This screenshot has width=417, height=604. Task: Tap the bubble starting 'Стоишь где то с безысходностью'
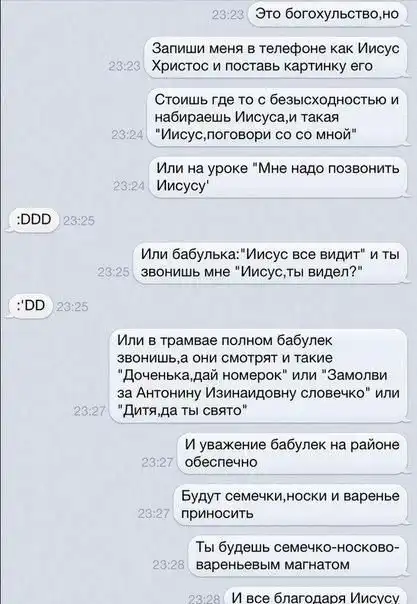(x=277, y=117)
